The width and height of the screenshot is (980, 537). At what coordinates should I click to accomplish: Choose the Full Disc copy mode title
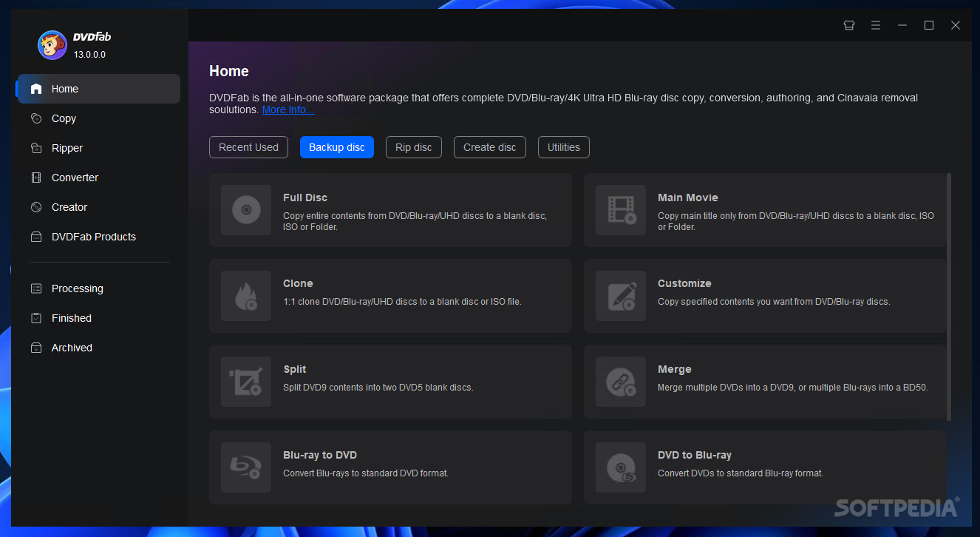pyautogui.click(x=305, y=197)
